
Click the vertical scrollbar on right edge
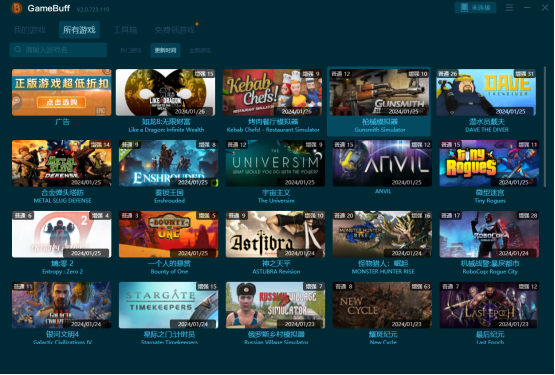coord(544,126)
